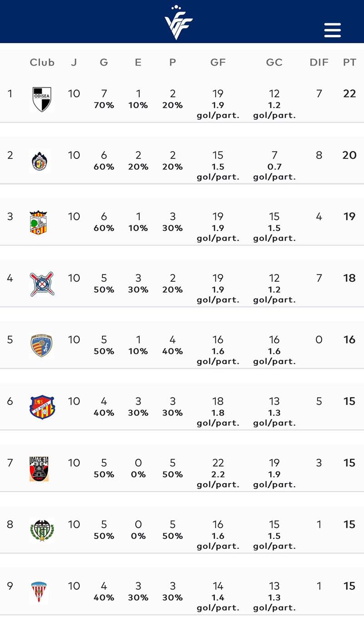Sort by the PT column header
364x620 pixels.
tap(349, 62)
